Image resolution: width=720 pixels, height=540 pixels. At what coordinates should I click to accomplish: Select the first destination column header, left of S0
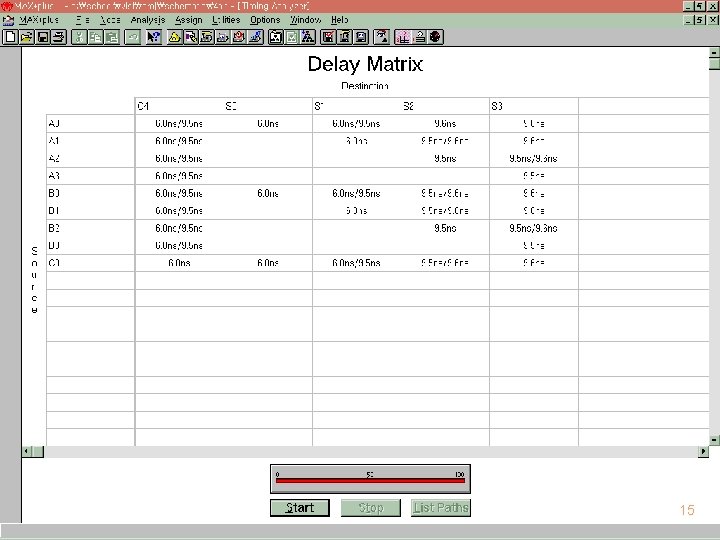179,106
